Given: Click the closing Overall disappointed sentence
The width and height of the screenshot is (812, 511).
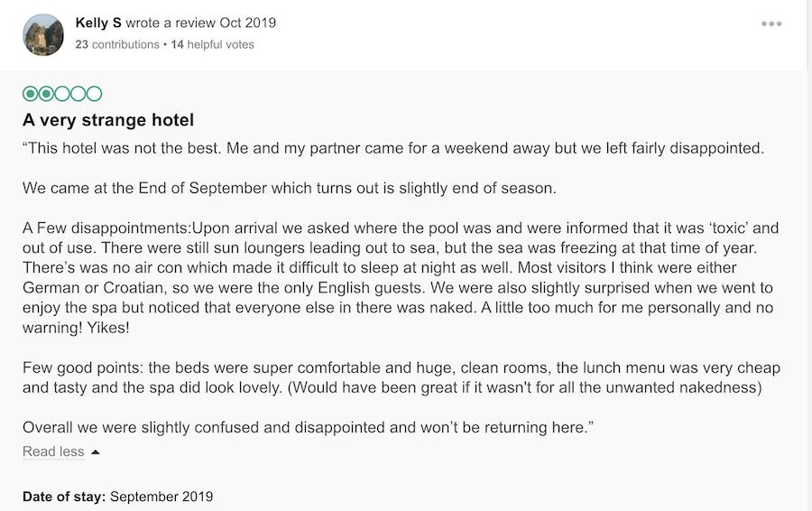Looking at the screenshot, I should pos(307,427).
